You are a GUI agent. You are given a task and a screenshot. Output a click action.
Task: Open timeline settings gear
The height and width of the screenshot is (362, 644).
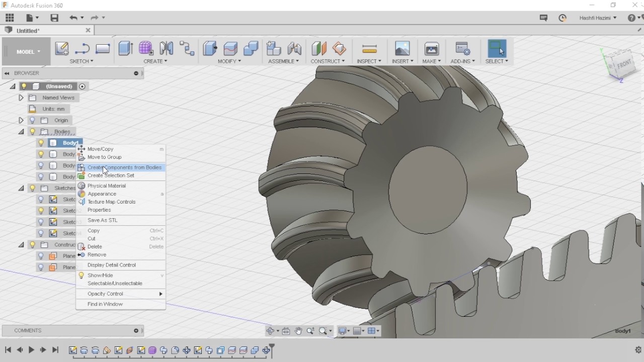(x=638, y=350)
